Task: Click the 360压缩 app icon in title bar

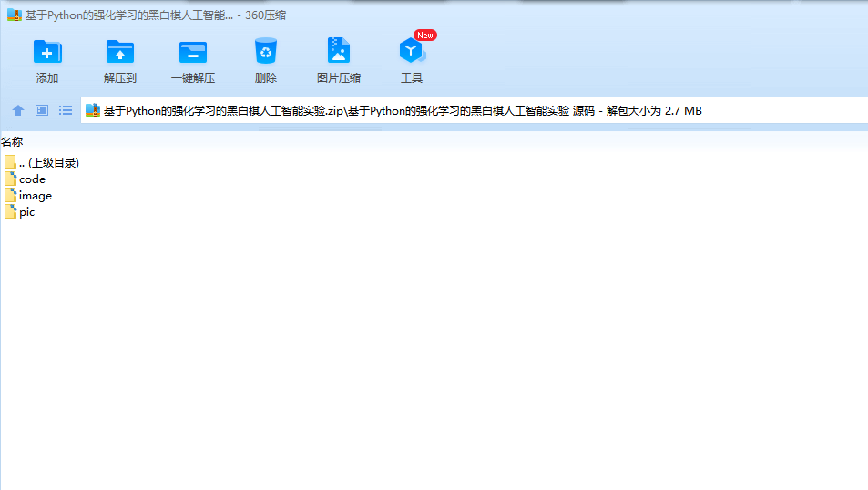Action: (14, 15)
